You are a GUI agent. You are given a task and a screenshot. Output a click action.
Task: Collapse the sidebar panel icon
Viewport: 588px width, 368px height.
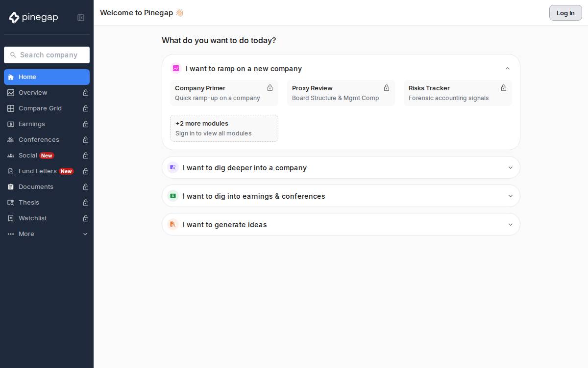pos(81,18)
